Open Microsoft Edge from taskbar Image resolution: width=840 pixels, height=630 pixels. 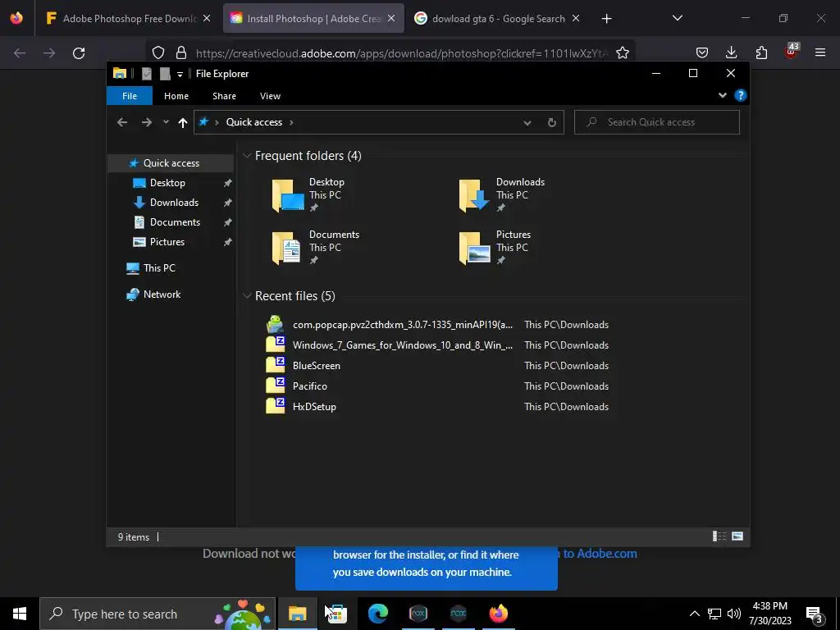click(377, 614)
